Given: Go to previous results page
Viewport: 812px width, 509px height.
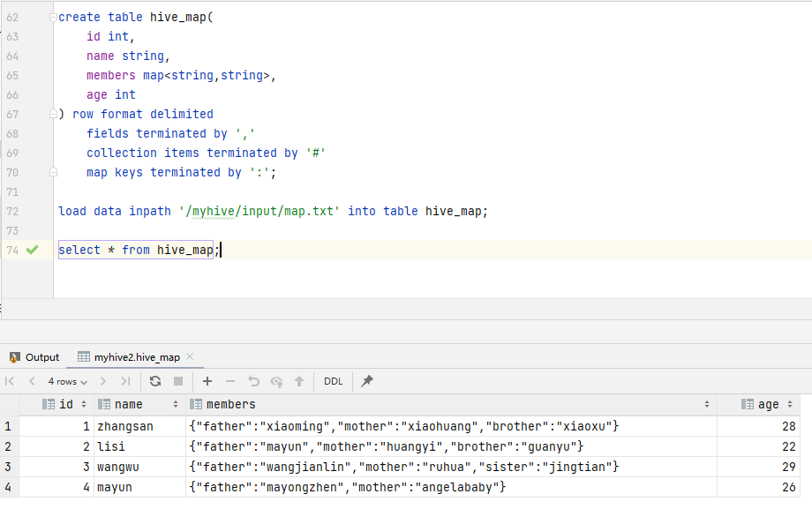Looking at the screenshot, I should [32, 382].
